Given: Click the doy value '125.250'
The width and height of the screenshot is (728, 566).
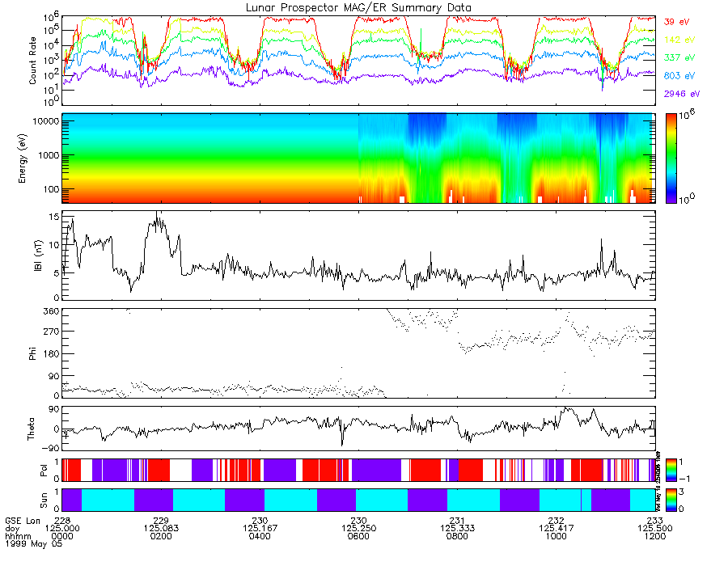Looking at the screenshot, I should 358,528.
